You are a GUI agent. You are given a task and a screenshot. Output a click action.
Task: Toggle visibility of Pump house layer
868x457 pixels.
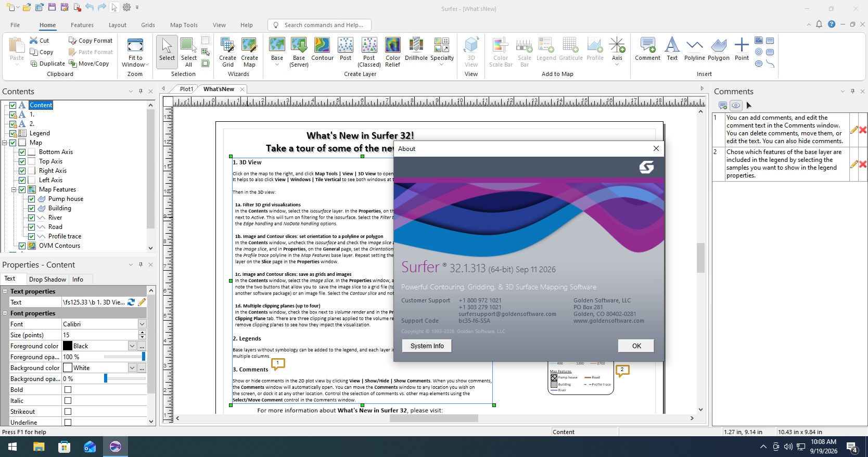pos(32,199)
